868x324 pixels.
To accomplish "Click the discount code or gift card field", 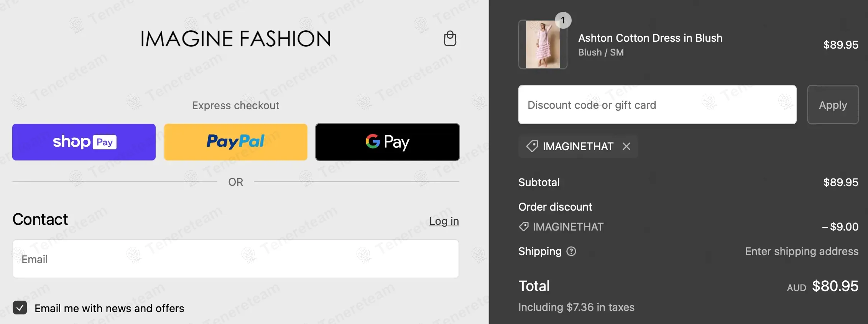I will (x=657, y=105).
